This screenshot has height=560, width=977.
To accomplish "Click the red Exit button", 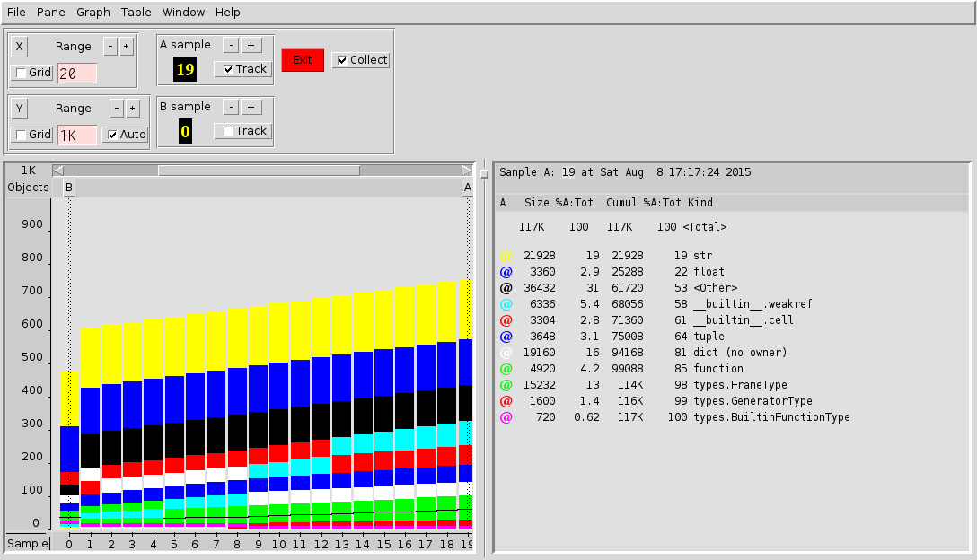I will point(303,60).
